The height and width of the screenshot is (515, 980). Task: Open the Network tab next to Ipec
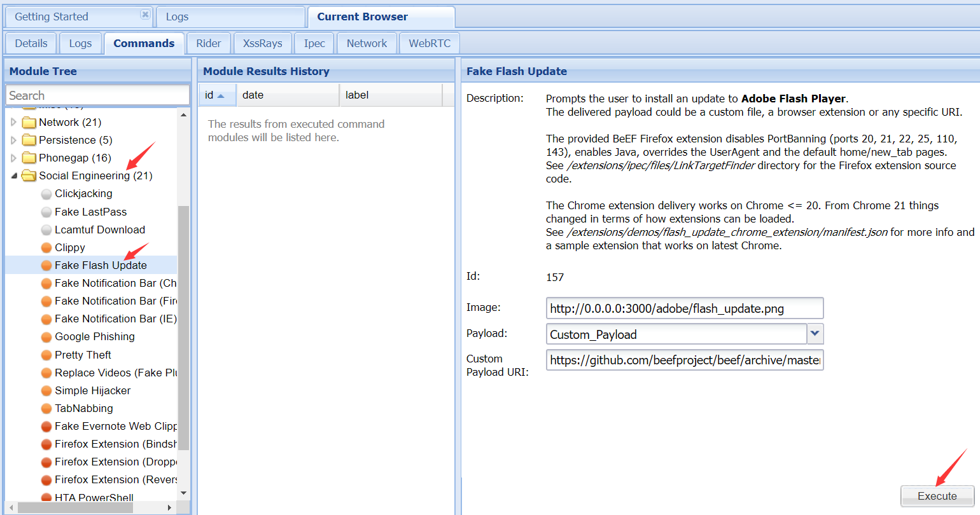click(367, 43)
